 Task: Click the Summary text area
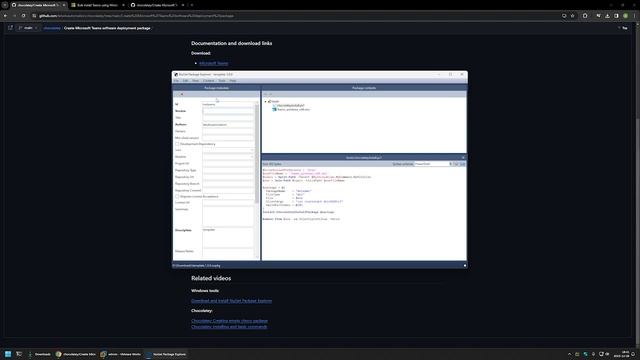coord(228,216)
